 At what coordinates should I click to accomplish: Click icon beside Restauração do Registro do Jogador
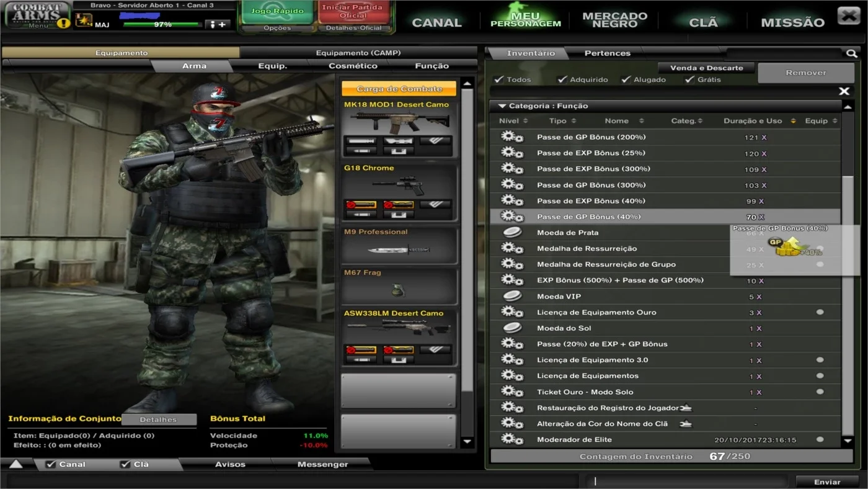(686, 408)
